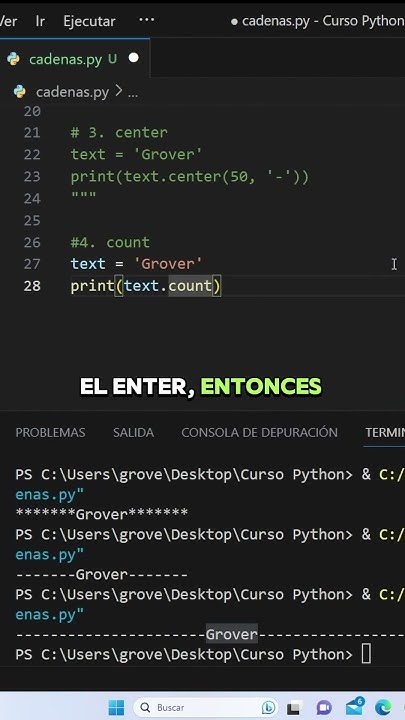The height and width of the screenshot is (720, 405).
Task: Open Task View on the taskbar
Action: click(x=295, y=708)
